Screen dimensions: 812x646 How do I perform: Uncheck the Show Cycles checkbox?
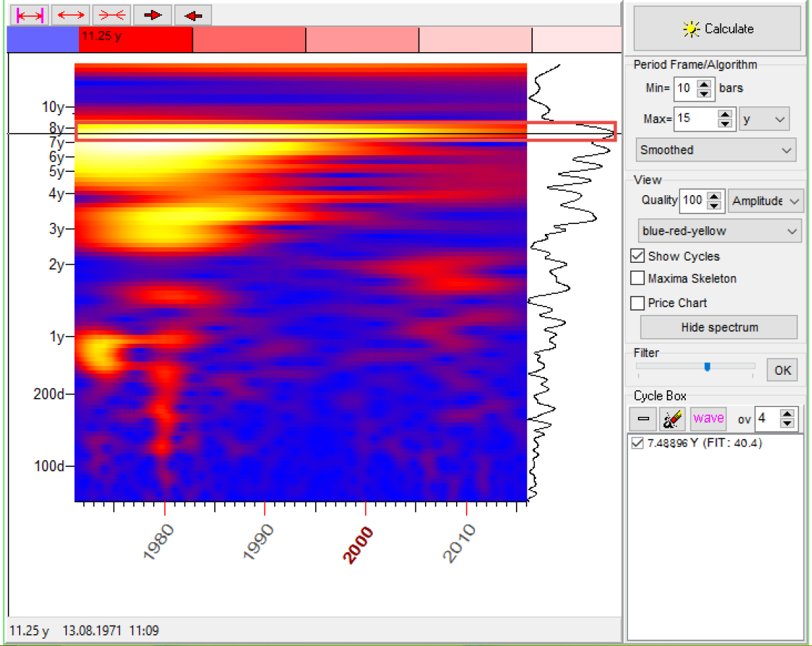[x=638, y=256]
